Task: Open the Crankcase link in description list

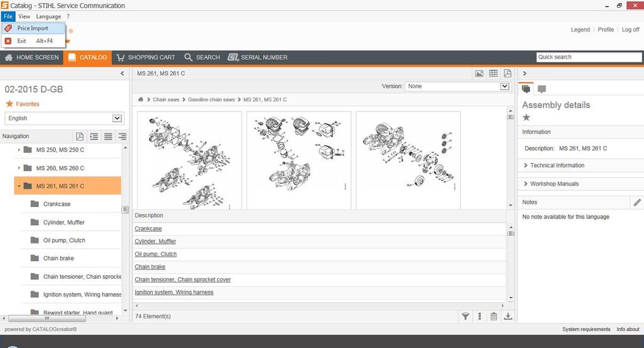Action: click(x=148, y=229)
